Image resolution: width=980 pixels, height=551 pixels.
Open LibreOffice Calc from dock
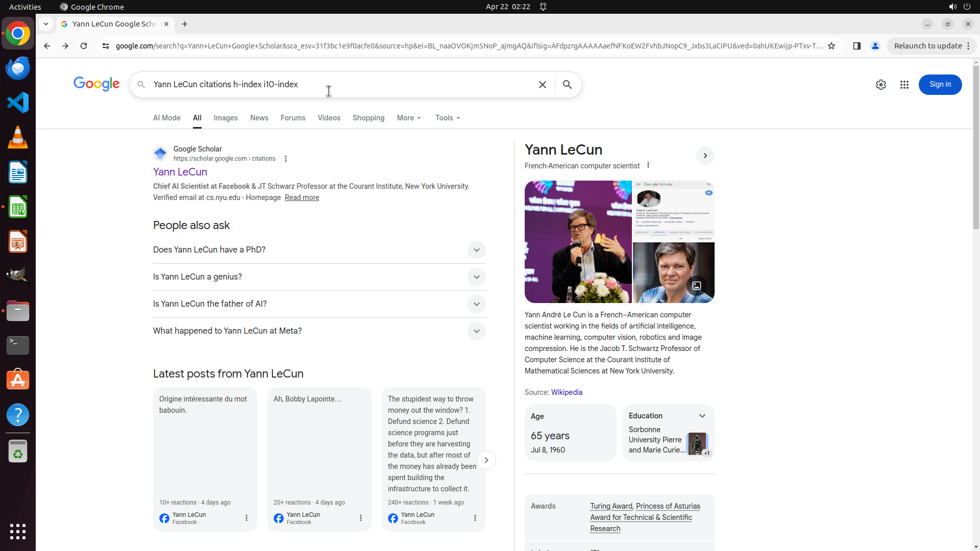[x=18, y=207]
